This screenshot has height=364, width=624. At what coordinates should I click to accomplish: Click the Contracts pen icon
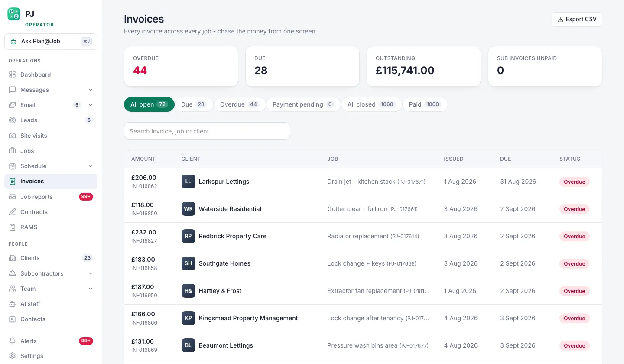tap(12, 212)
